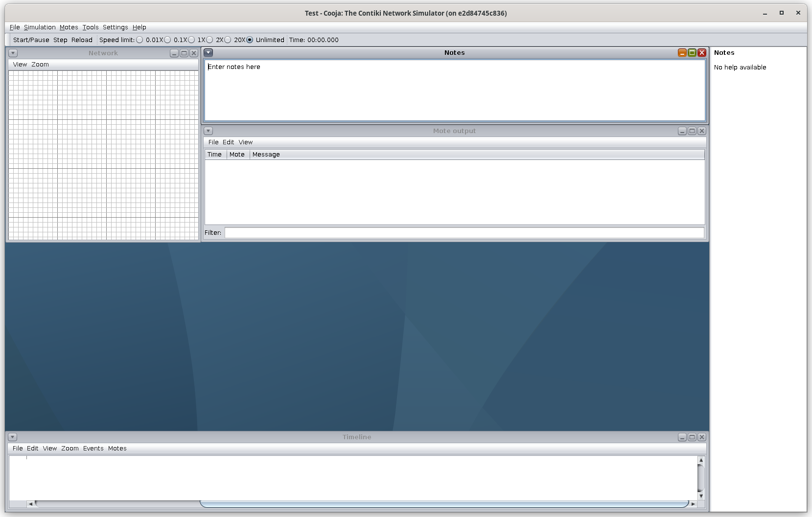Open the Timeline panel dropdown menu arrow
Viewport: 812px width, 517px height.
point(13,437)
